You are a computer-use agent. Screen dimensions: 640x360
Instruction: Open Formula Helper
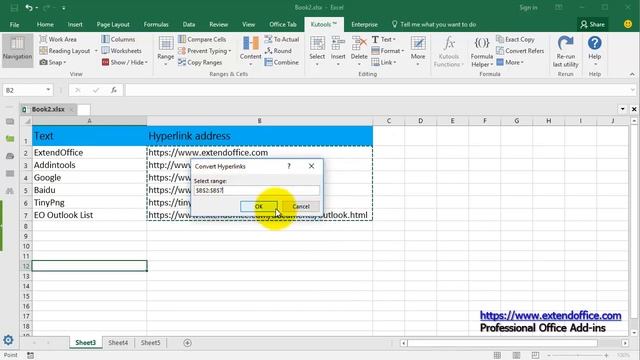[x=482, y=52]
